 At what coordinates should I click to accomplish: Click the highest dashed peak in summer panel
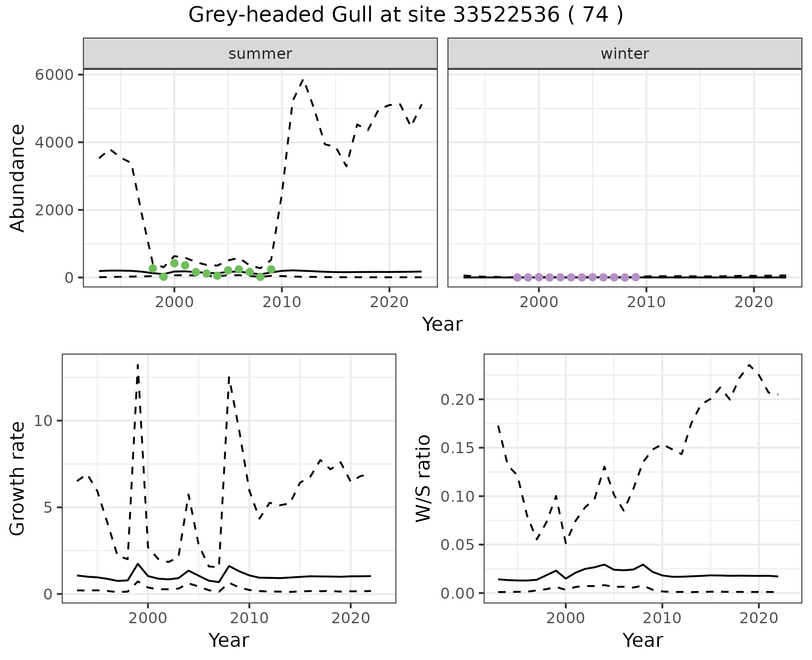coord(303,80)
